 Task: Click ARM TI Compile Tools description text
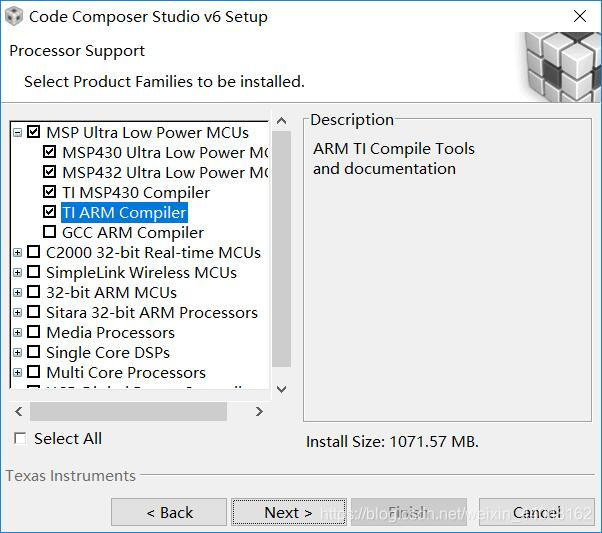[394, 158]
